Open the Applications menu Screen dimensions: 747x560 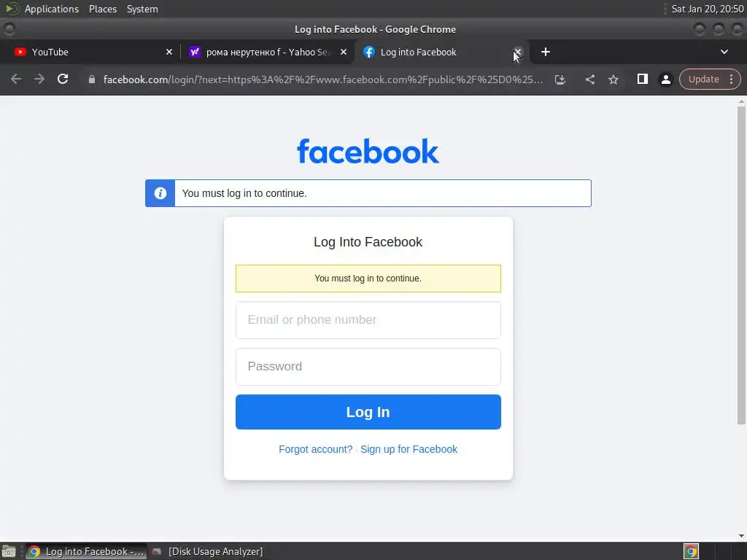click(x=52, y=9)
